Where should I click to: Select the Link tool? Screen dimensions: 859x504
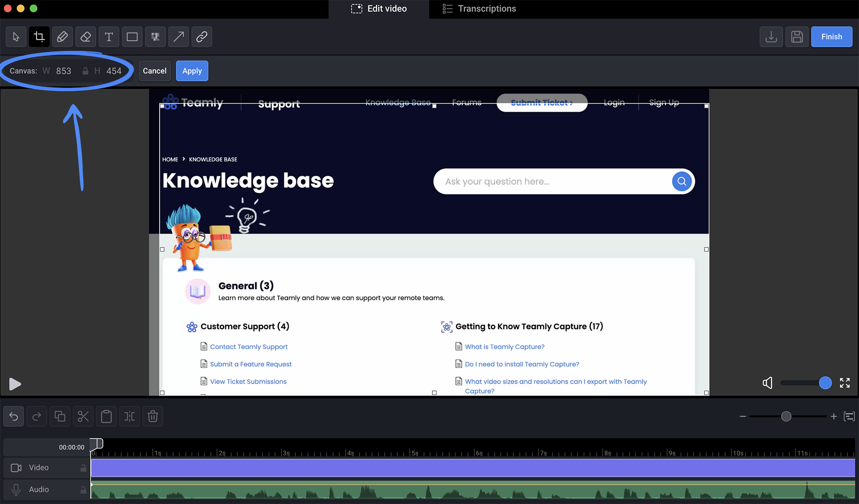click(202, 37)
